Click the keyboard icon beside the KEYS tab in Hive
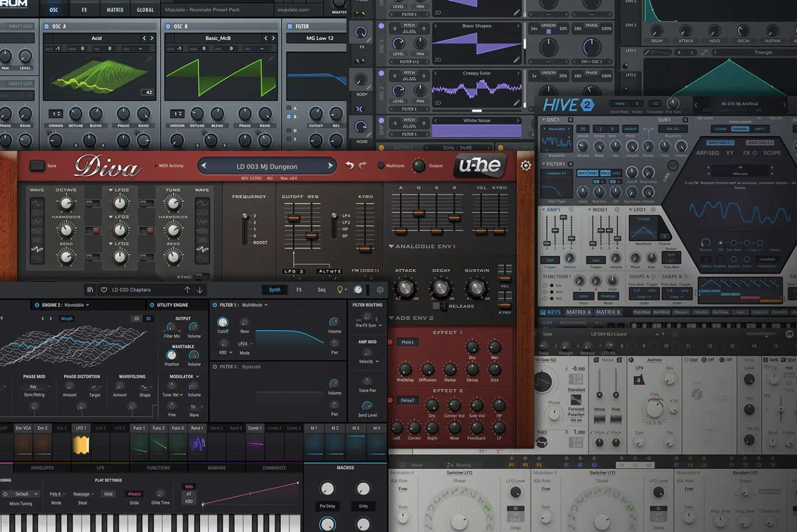The width and height of the screenshot is (797, 532). (543, 312)
